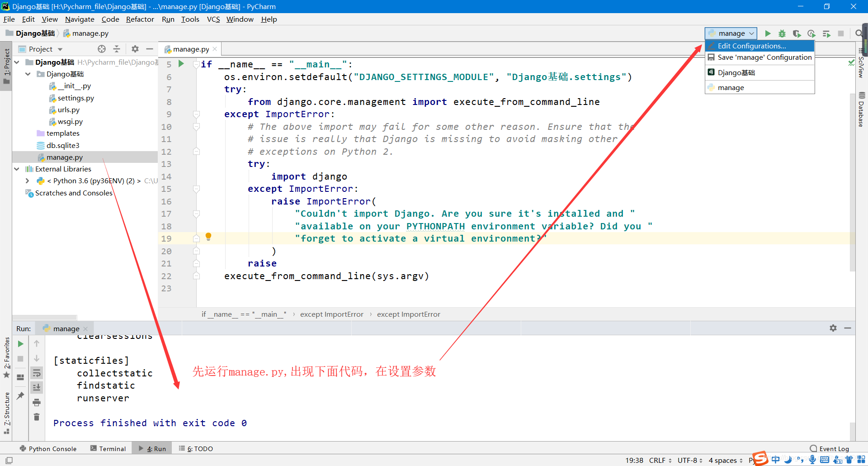
Task: Click the yellow lightbulb intention icon
Action: pos(208,237)
